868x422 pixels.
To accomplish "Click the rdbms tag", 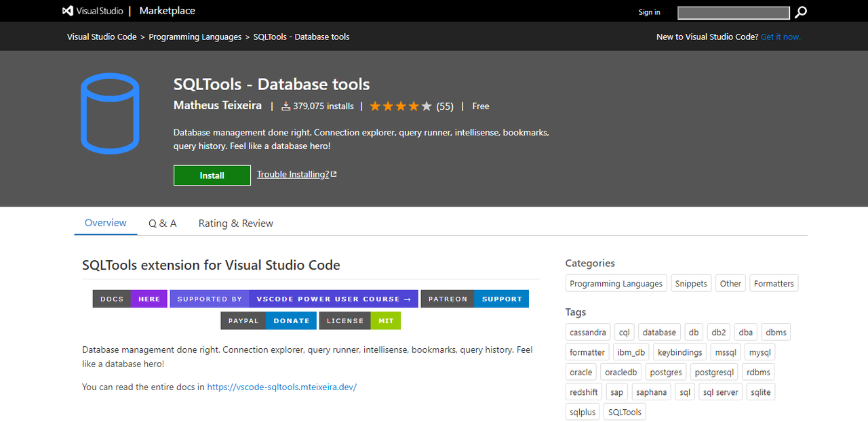I will pos(758,373).
